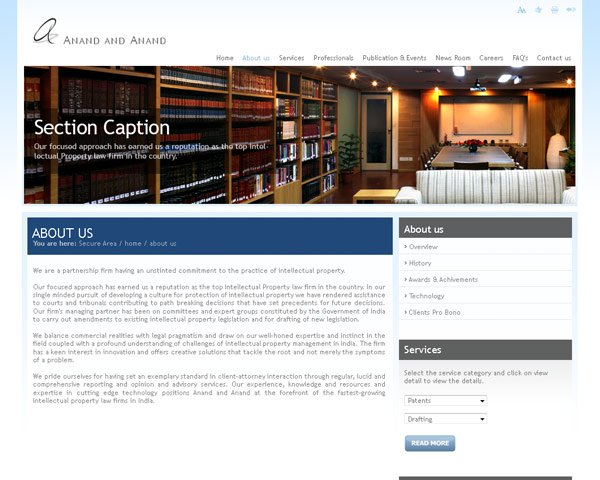Select Professionals in the top navigation
Image resolution: width=600 pixels, height=480 pixels.
pyautogui.click(x=333, y=58)
